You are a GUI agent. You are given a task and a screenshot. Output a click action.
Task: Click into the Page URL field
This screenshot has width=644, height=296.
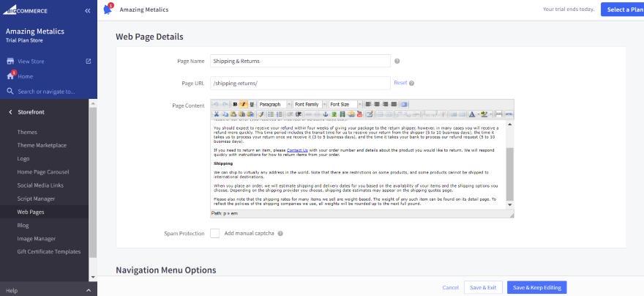point(300,83)
